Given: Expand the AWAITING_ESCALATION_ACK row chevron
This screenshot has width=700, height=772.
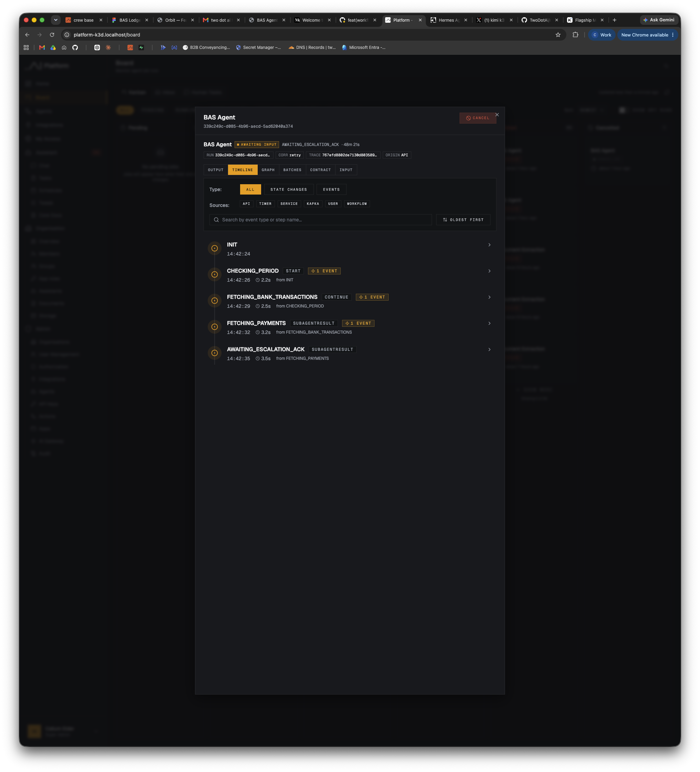Looking at the screenshot, I should click(x=489, y=350).
